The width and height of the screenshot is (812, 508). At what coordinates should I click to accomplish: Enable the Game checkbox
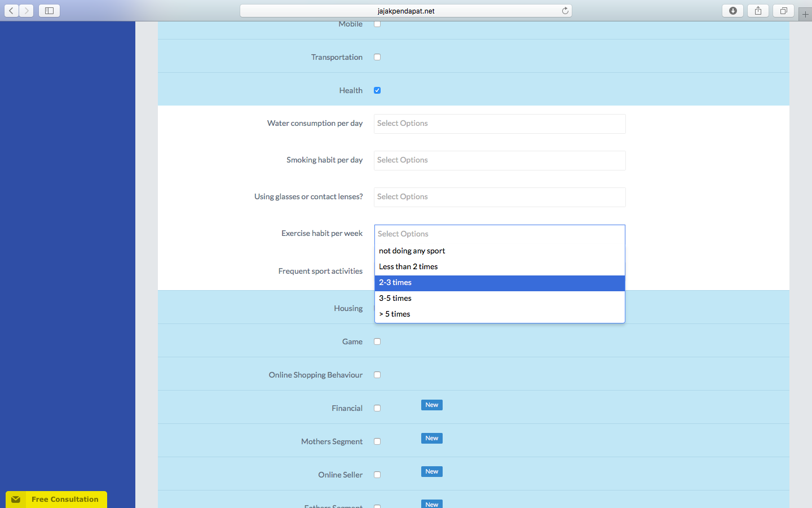pos(377,341)
